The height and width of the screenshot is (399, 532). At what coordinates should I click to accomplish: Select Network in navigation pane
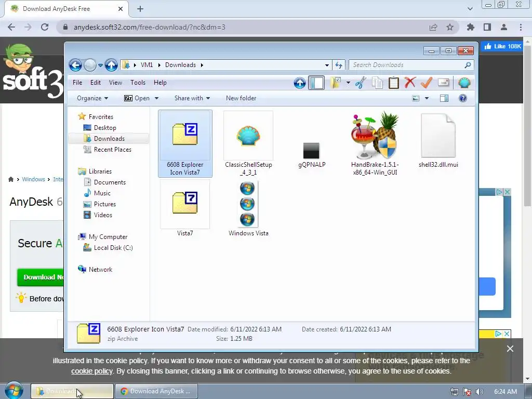coord(100,270)
